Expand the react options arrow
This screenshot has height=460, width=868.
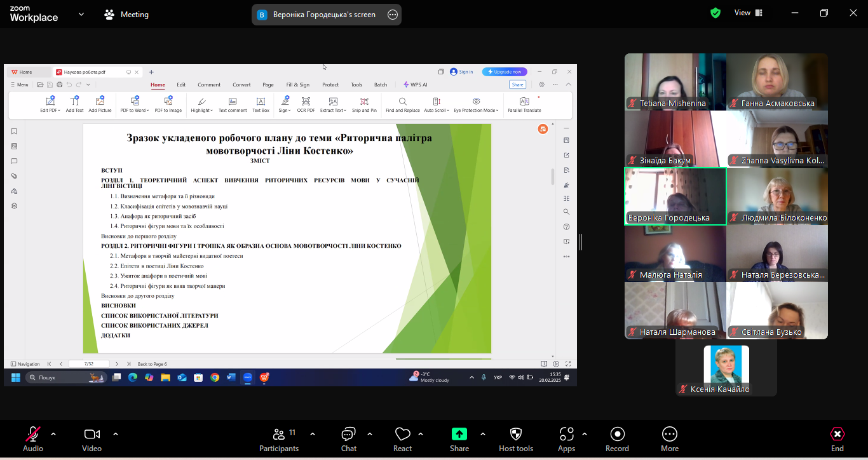(421, 434)
